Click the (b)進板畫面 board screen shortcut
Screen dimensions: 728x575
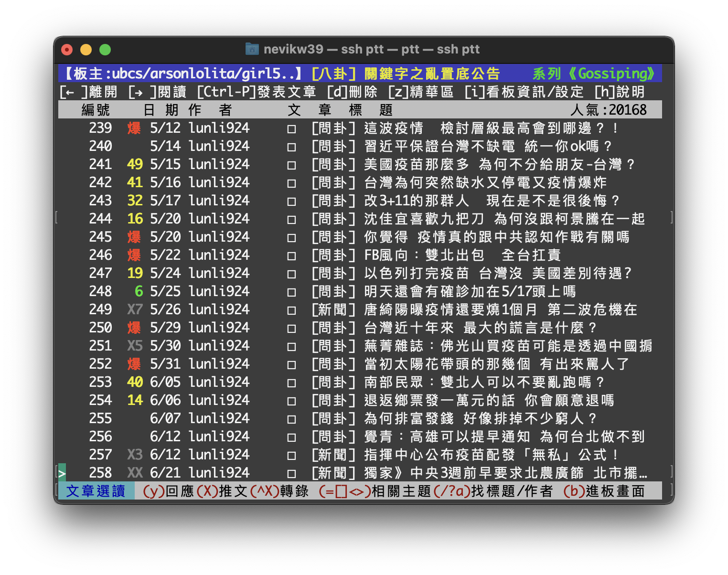(x=604, y=491)
